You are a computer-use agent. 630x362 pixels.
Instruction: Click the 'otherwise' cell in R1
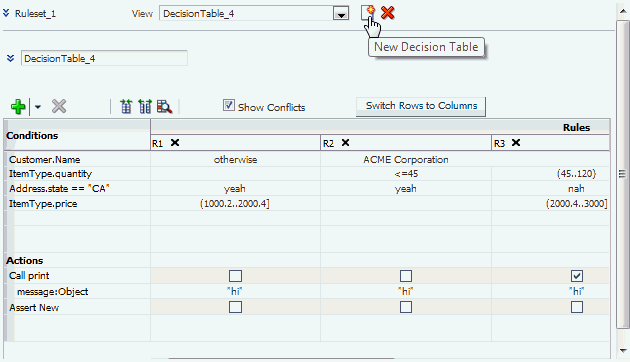(x=235, y=160)
